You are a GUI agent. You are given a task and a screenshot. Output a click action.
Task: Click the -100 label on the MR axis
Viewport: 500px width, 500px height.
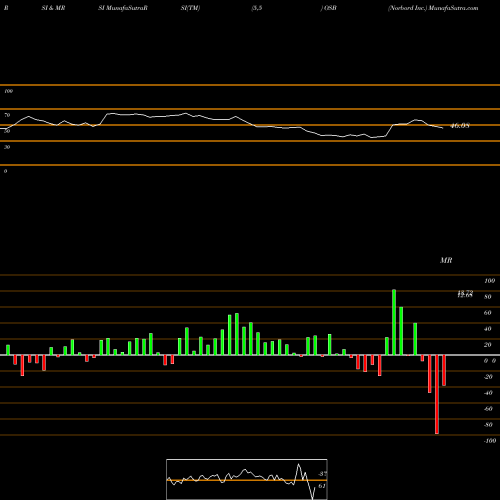490,441
